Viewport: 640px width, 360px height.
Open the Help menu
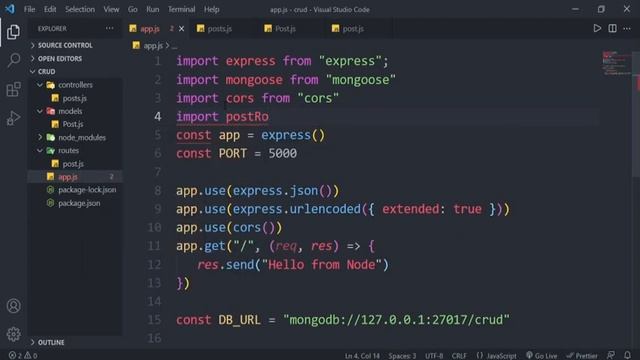[211, 9]
